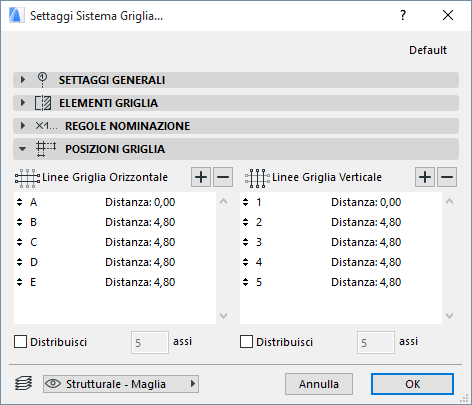The height and width of the screenshot is (405, 472).
Task: Enable Distribuisci for vertical grid lines
Action: (246, 342)
